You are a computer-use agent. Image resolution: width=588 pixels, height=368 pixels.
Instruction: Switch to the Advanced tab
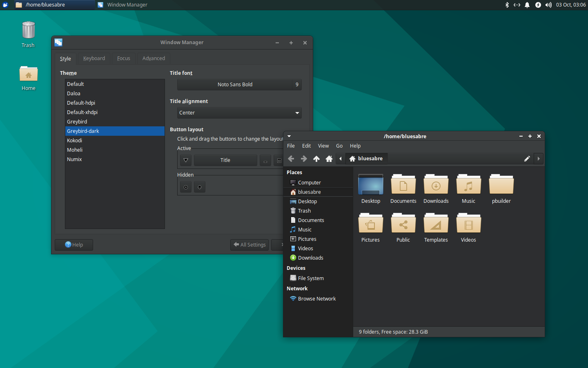[x=154, y=58]
